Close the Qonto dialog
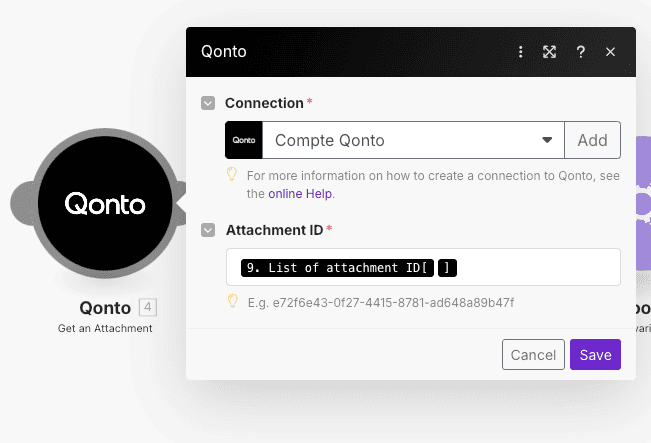 (610, 52)
